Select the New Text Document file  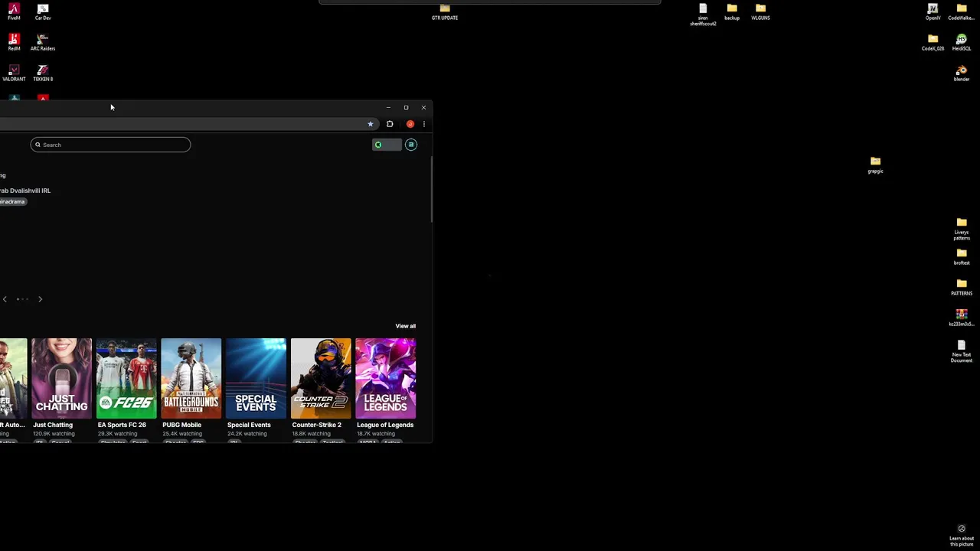(x=962, y=351)
